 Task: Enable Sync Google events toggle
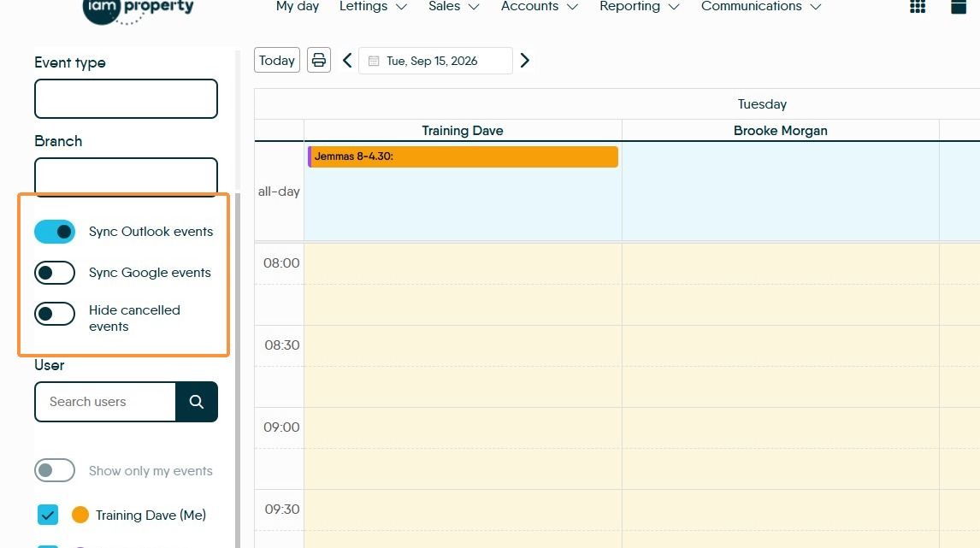pyautogui.click(x=55, y=273)
